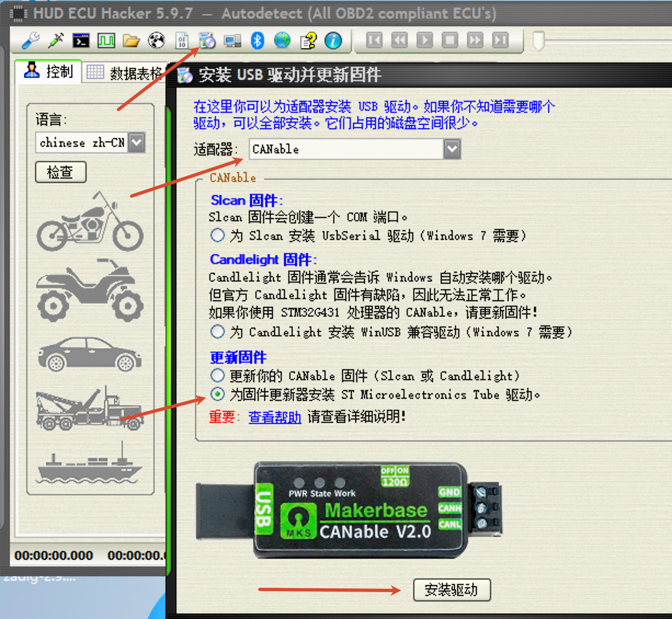The width and height of the screenshot is (672, 619).
Task: Click the binary 01/10 file icon
Action: (x=181, y=40)
